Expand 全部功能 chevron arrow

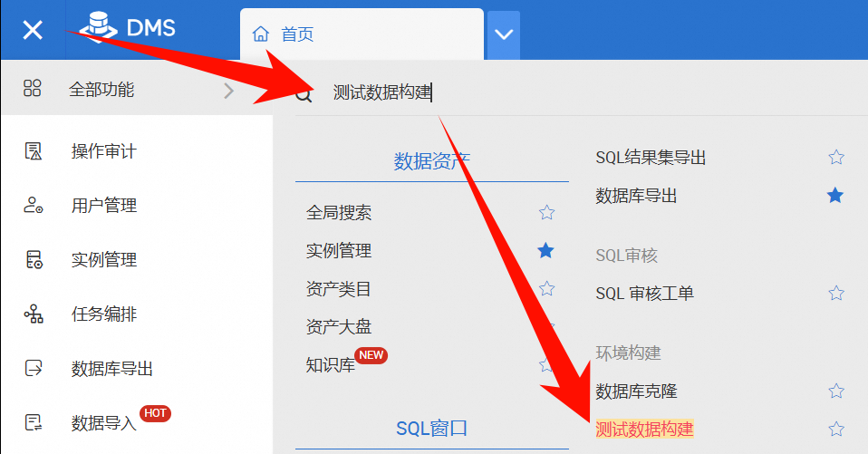(228, 91)
